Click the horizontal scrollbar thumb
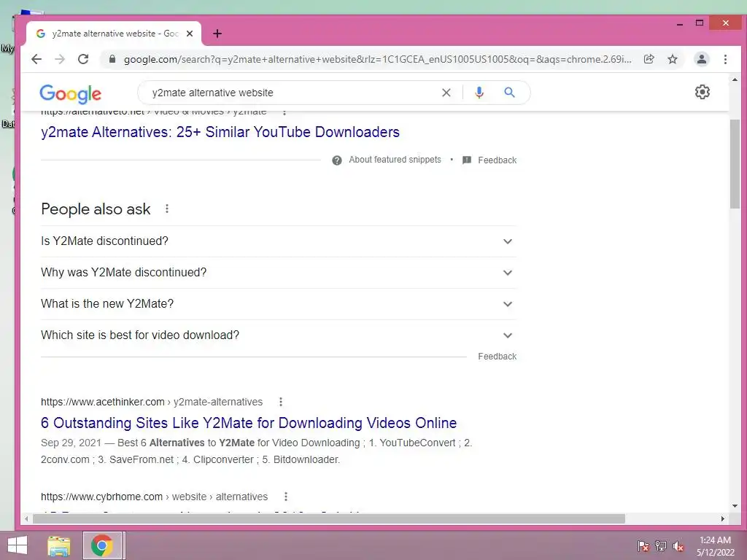This screenshot has width=747, height=560. point(329,518)
